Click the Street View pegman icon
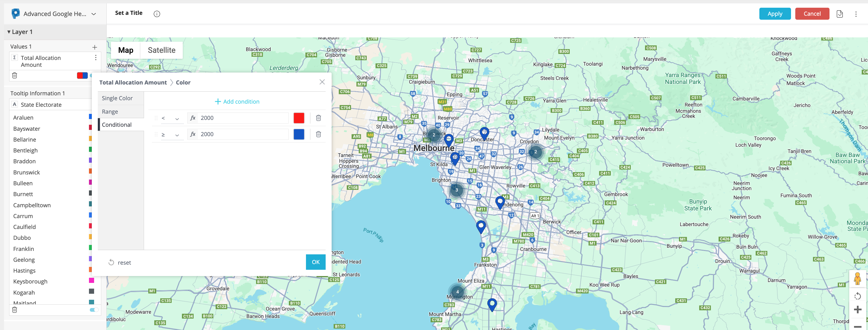Viewport: 868px width, 330px height. click(857, 279)
